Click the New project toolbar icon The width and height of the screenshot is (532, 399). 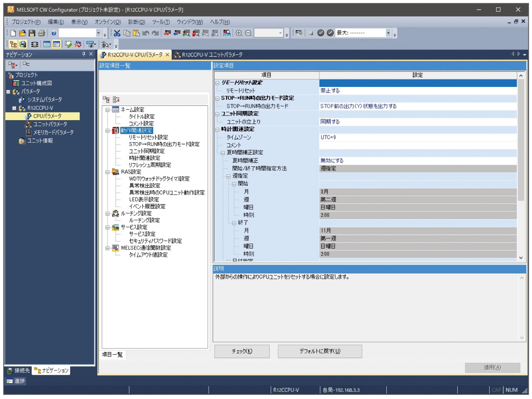13,33
